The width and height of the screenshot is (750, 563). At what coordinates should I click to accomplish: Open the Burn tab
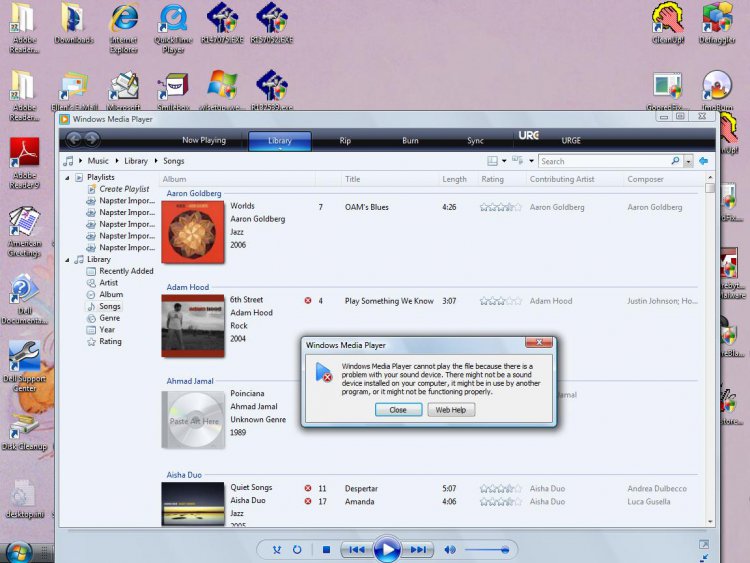point(410,141)
